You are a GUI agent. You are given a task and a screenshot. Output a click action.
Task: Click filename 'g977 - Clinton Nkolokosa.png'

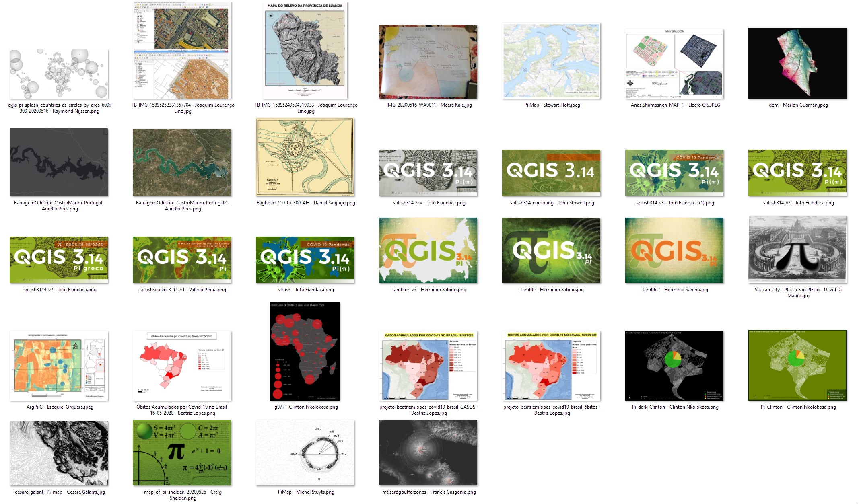(x=306, y=407)
